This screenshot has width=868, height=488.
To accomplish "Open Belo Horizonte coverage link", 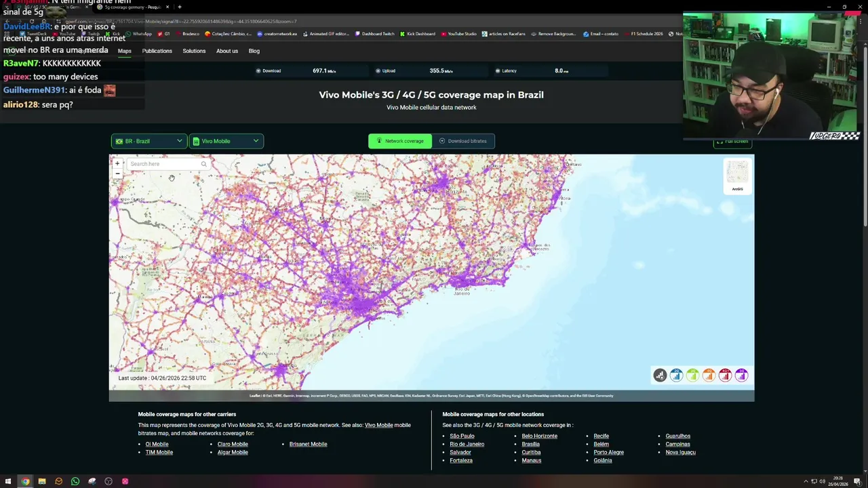I will (540, 436).
